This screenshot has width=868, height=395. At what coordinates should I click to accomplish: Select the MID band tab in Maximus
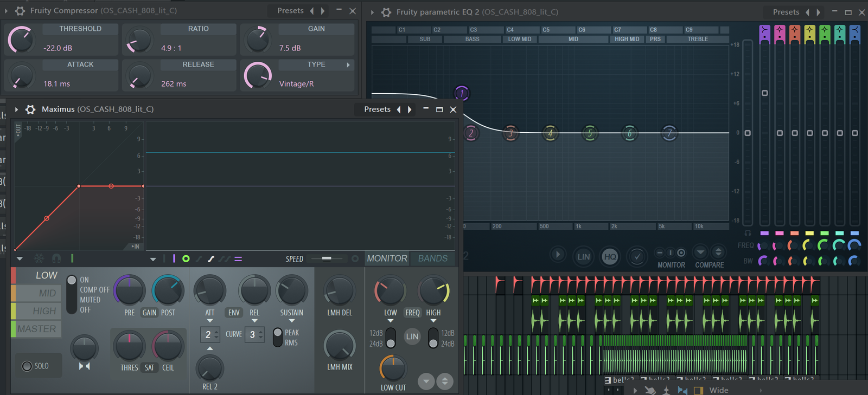pos(36,293)
